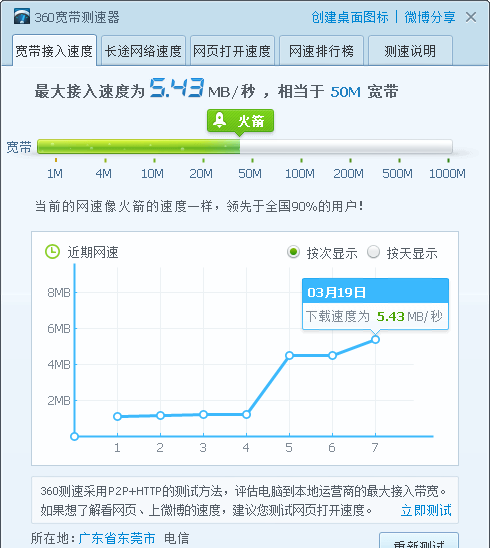Image resolution: width=490 pixels, height=548 pixels.
Task: Click the 重新测试 button
Action: [x=419, y=541]
